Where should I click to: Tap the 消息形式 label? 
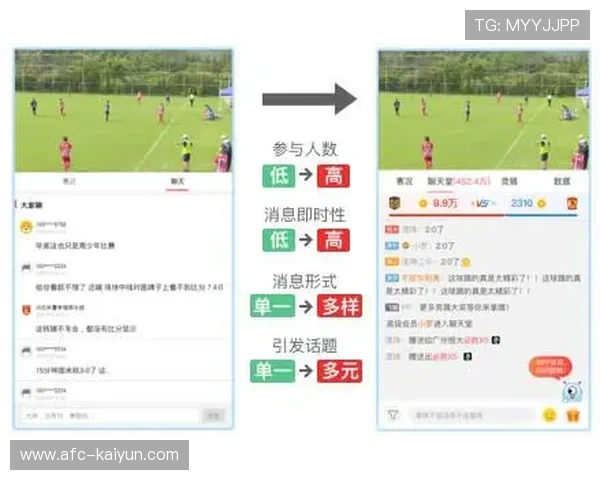(x=305, y=281)
